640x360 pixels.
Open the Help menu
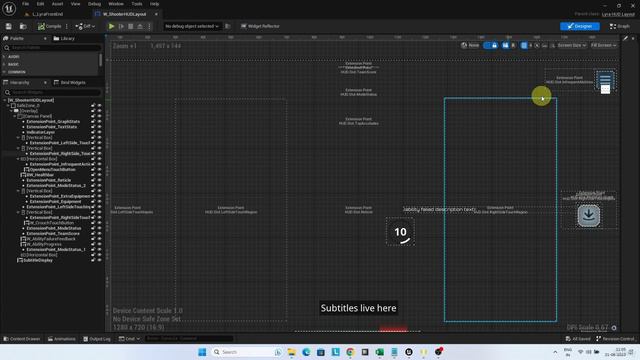pyautogui.click(x=154, y=4)
